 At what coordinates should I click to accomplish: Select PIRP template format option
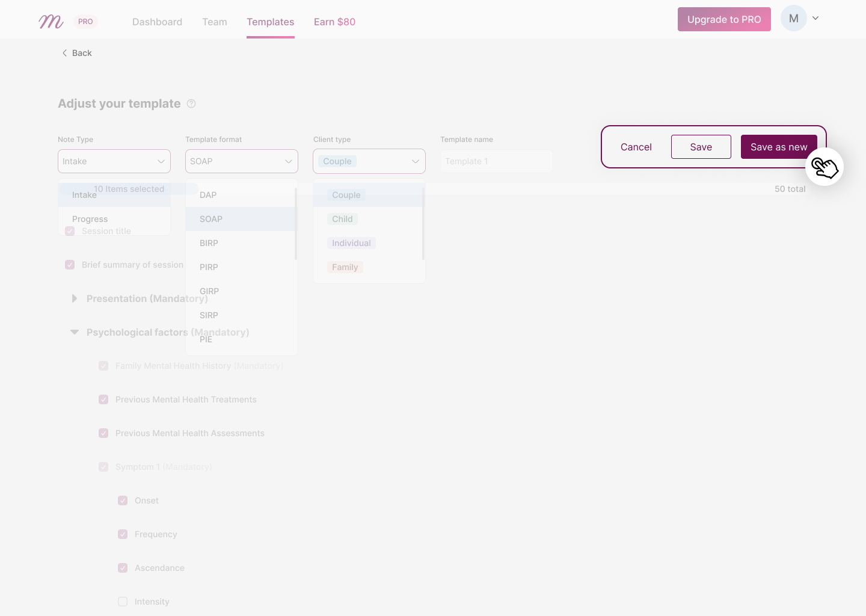click(x=240, y=267)
